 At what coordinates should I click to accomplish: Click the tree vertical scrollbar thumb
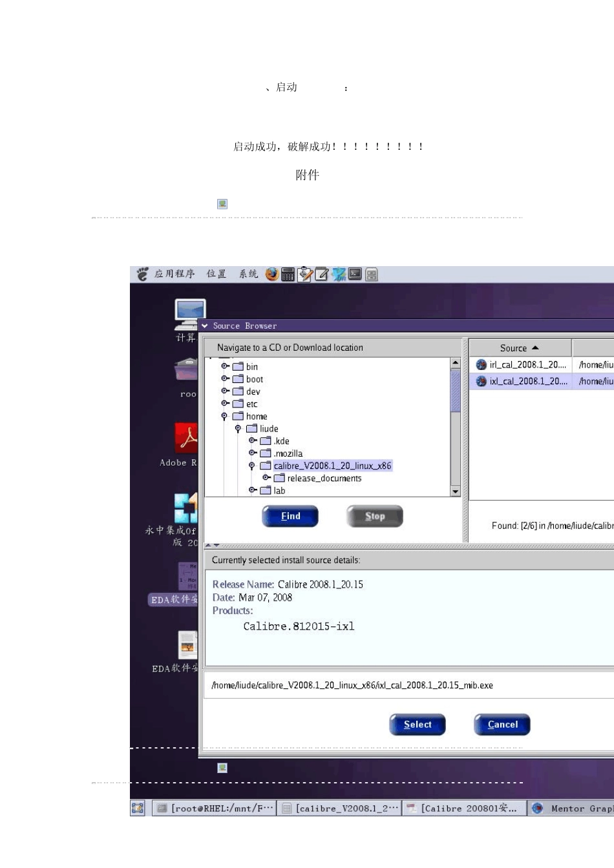[x=455, y=391]
